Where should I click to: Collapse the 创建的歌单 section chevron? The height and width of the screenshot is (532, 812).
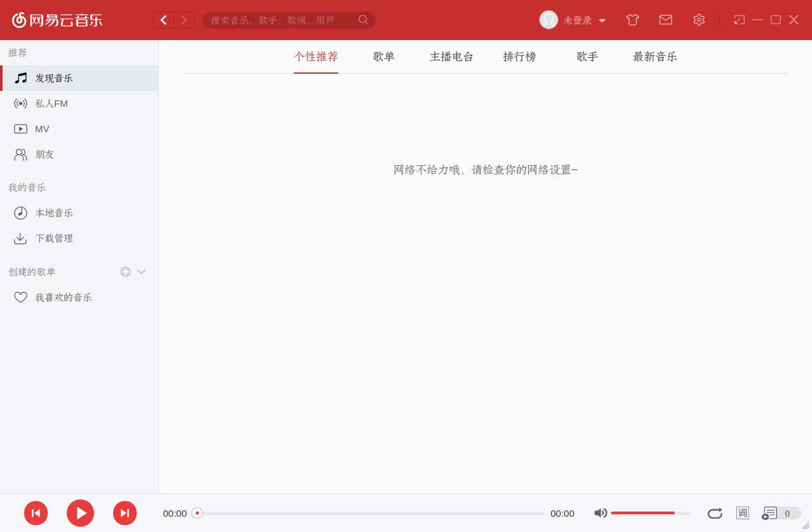click(142, 272)
